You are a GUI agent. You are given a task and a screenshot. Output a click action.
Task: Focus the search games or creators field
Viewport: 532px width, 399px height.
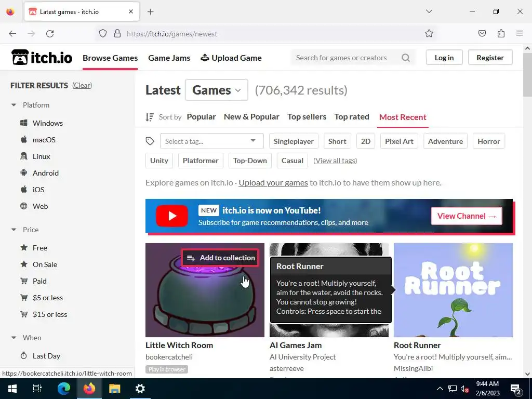click(346, 58)
